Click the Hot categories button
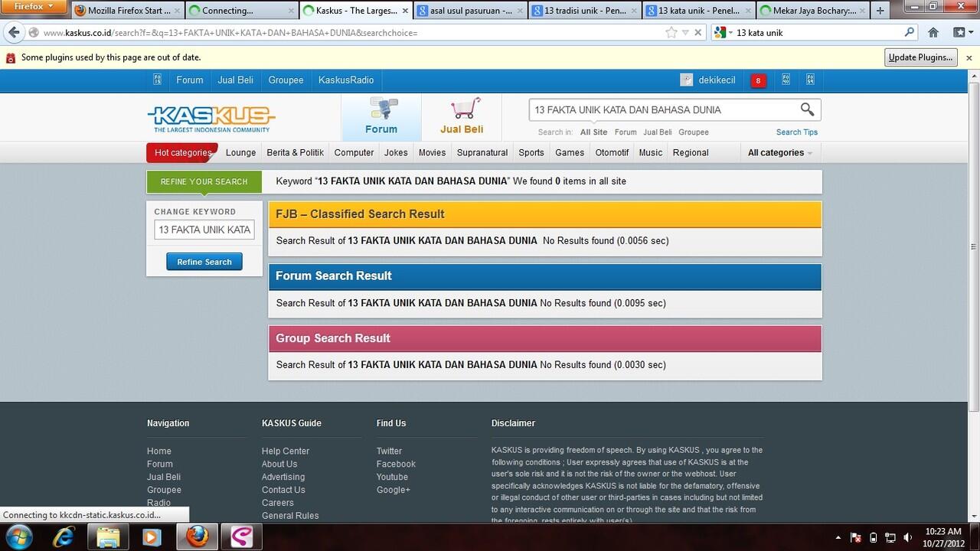 coord(182,152)
